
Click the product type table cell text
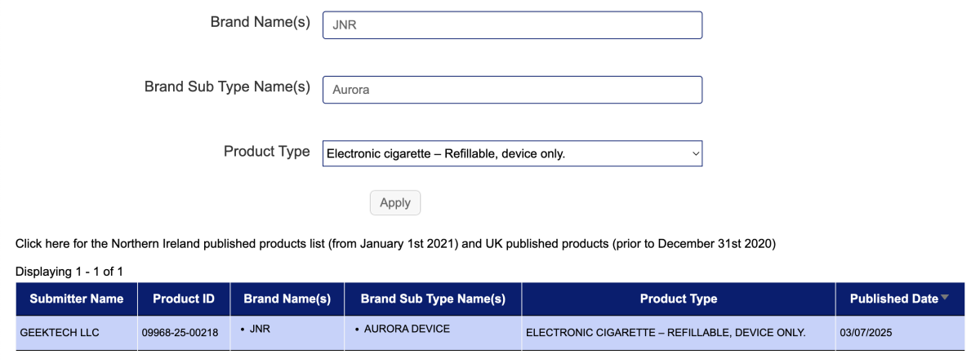[x=666, y=333]
